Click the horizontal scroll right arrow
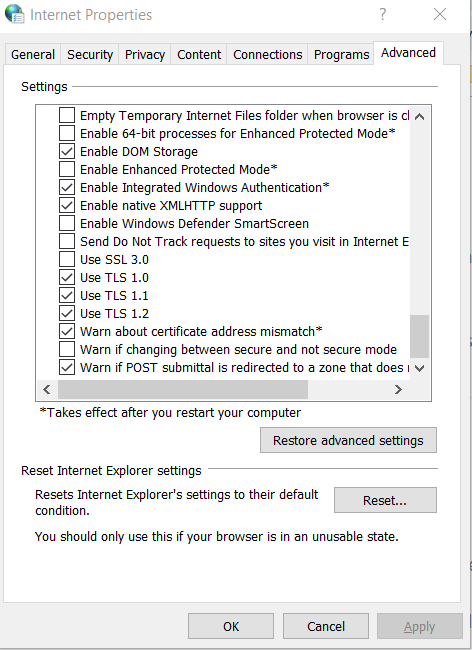Viewport: 472px width, 650px height. [x=398, y=389]
